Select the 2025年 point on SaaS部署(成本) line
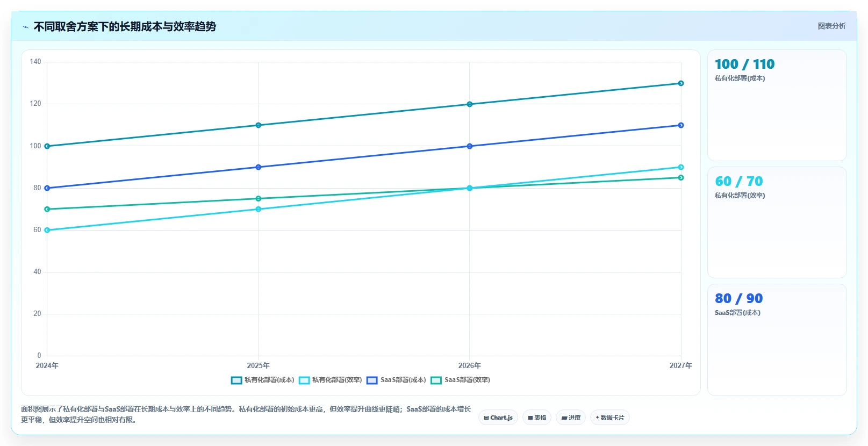This screenshot has width=868, height=446. tap(259, 167)
